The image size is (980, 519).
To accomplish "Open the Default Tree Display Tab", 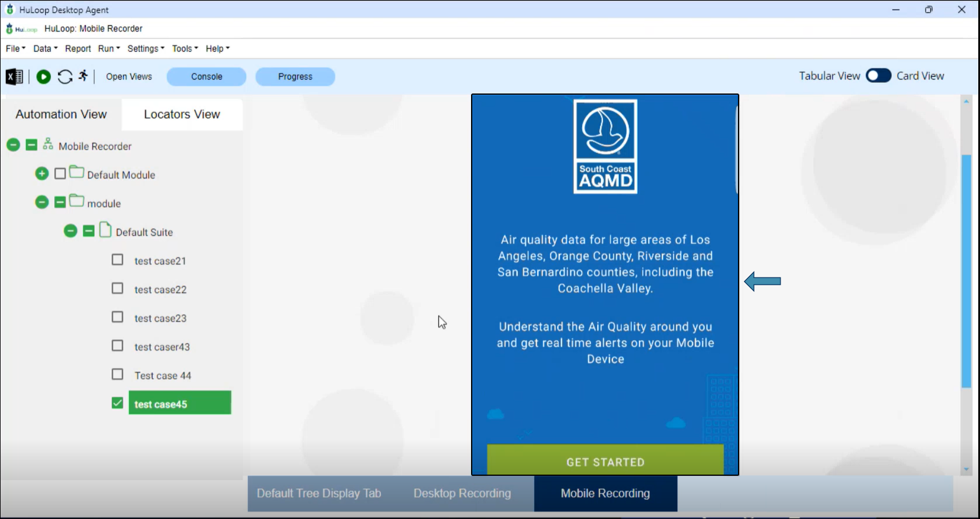I will pos(319,494).
